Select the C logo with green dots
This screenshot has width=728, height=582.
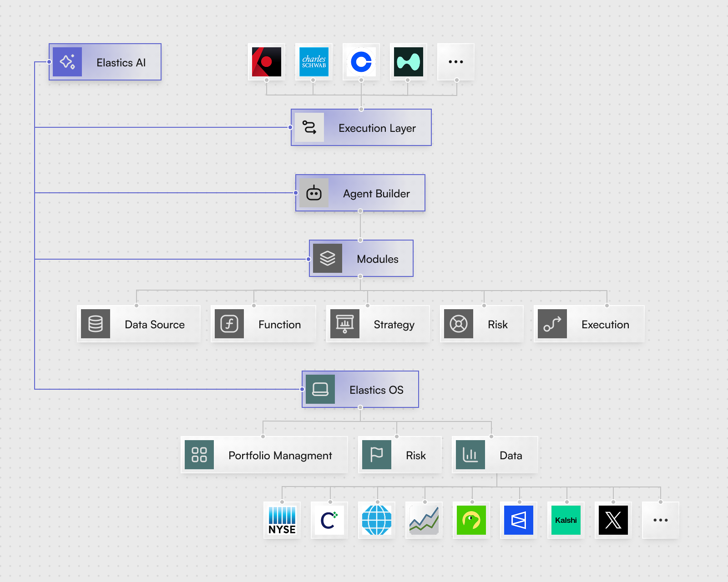(x=329, y=520)
